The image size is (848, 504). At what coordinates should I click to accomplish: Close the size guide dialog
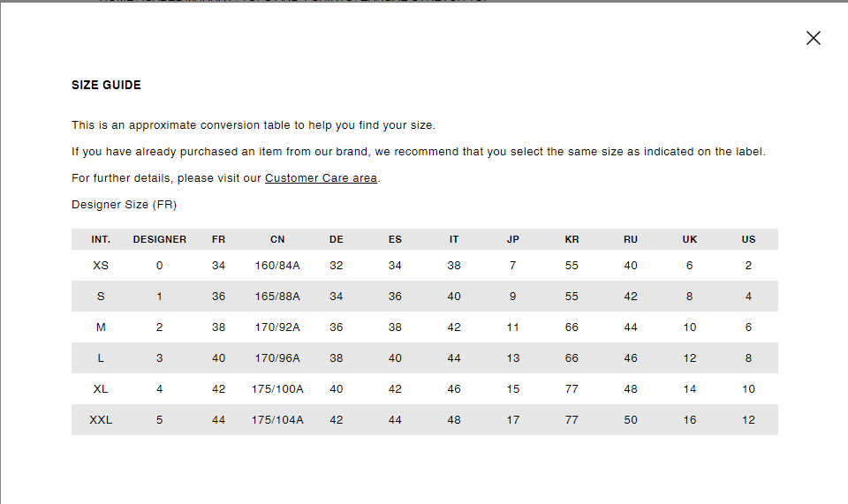814,38
